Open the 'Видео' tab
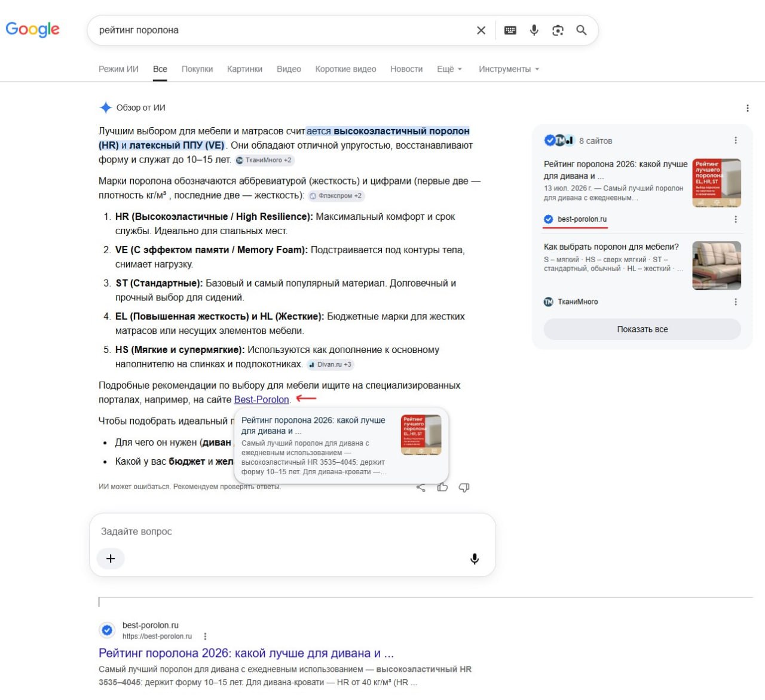The height and width of the screenshot is (700, 765). click(x=289, y=69)
